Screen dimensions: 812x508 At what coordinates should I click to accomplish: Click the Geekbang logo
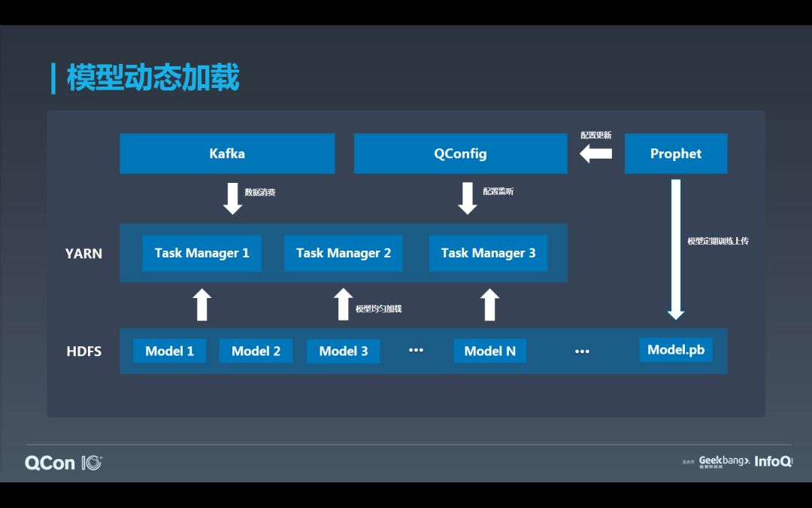[x=724, y=461]
